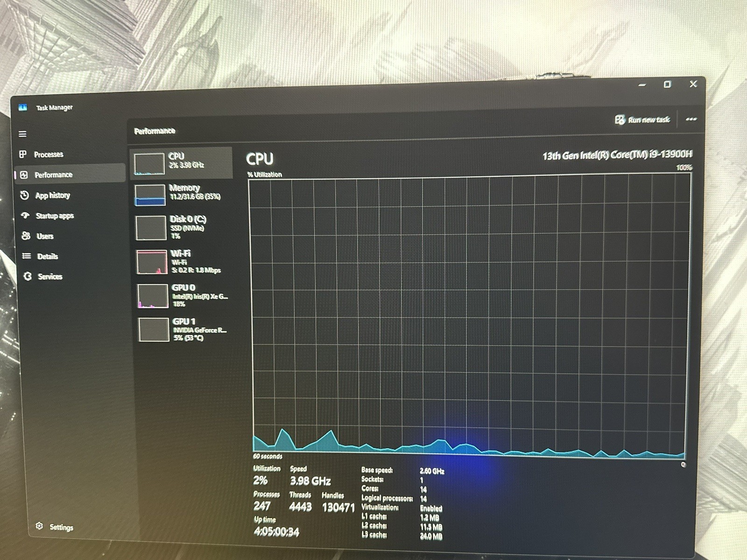Open the Services page icon

pyautogui.click(x=28, y=276)
